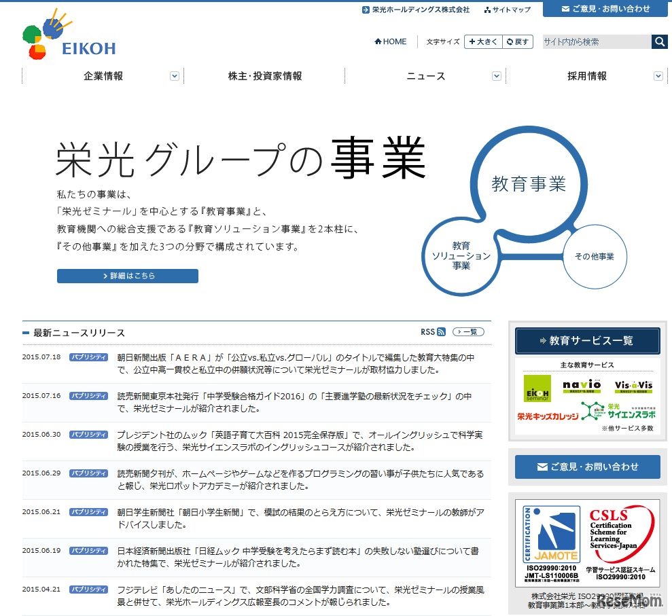
Task: Click the 最新ニュースリリース heading
Action: click(79, 333)
